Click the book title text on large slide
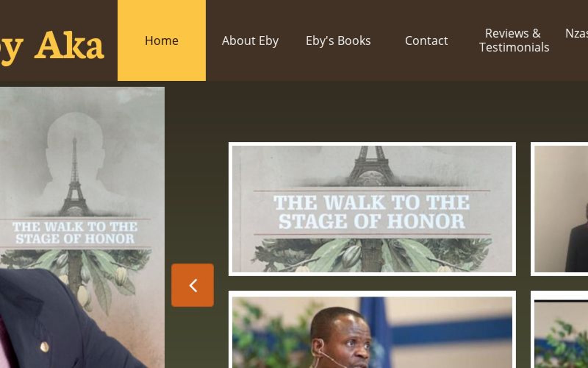Image resolution: width=588 pixels, height=368 pixels. 75,233
